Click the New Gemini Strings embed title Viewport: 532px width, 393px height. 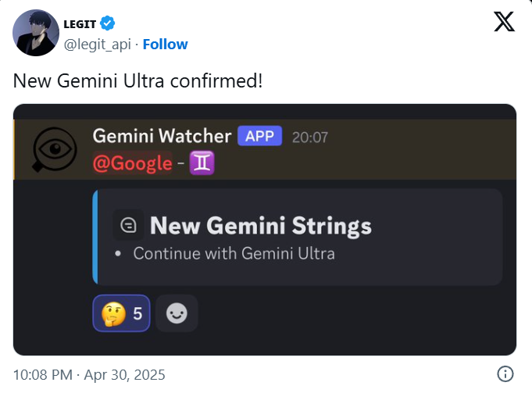[261, 225]
